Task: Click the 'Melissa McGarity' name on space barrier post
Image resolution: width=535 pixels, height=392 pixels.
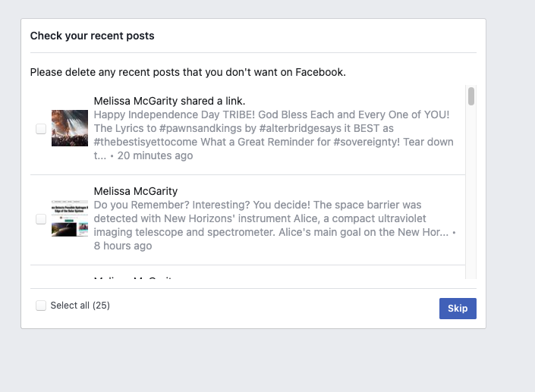Action: pyautogui.click(x=136, y=191)
